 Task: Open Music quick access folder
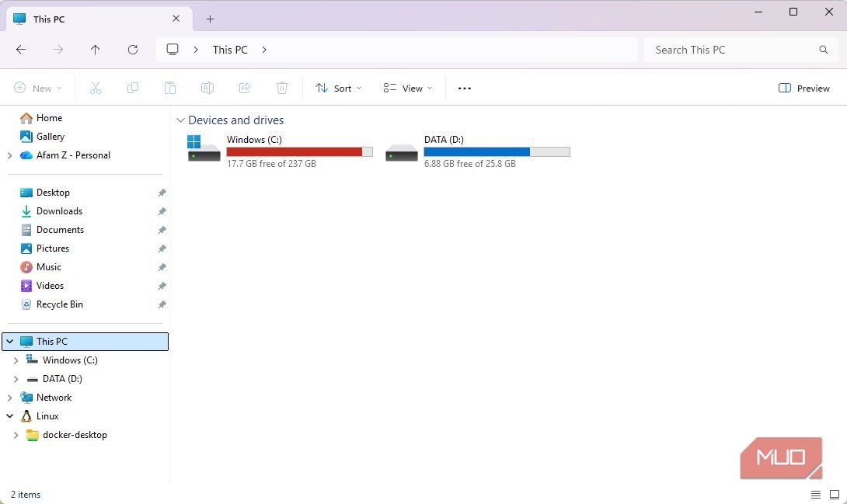point(49,267)
